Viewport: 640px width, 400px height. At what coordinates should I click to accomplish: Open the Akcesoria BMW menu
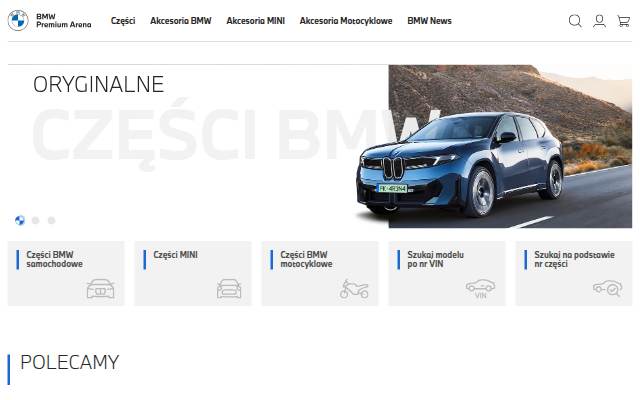click(181, 21)
